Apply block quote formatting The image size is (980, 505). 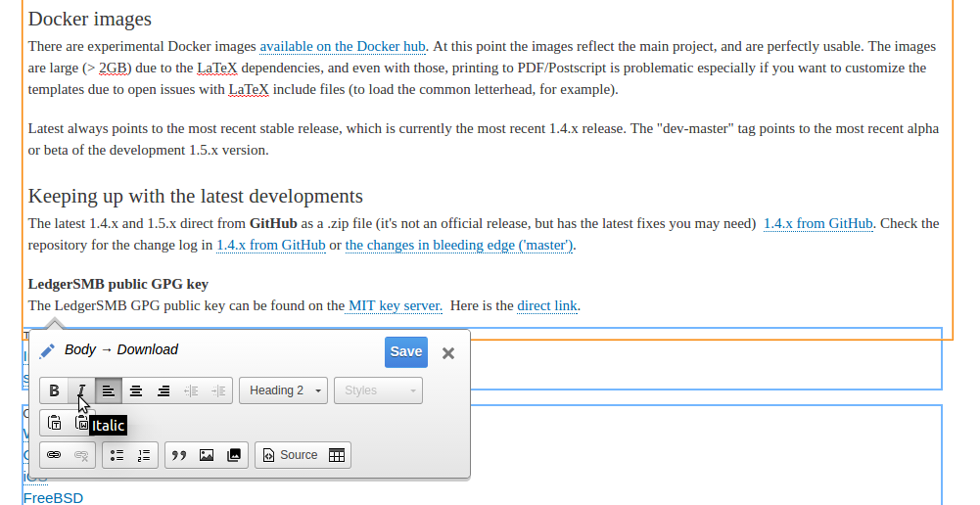(x=179, y=455)
